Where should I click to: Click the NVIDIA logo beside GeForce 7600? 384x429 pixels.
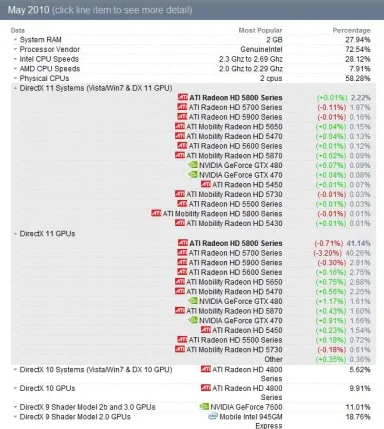[x=204, y=407]
